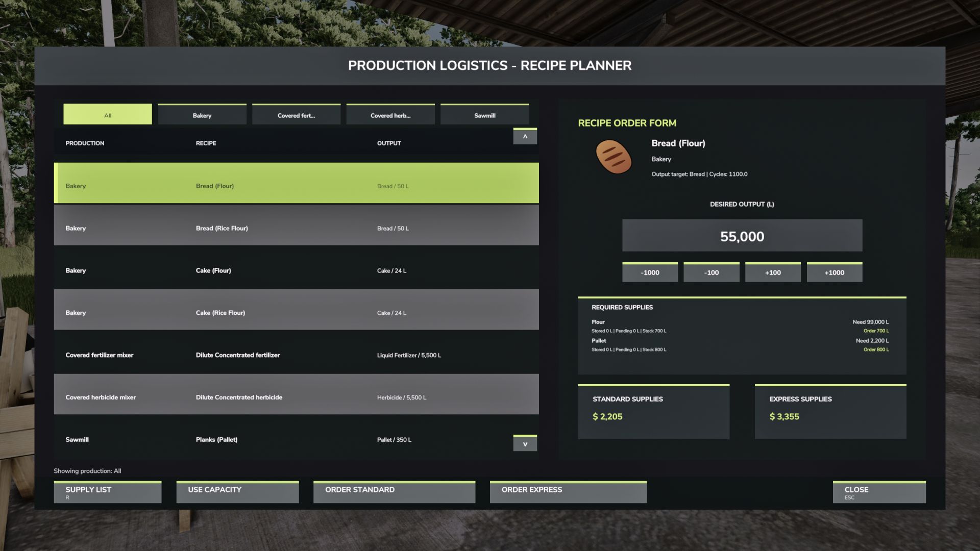
Task: Switch to the Sawmill filter tab
Action: tap(485, 114)
